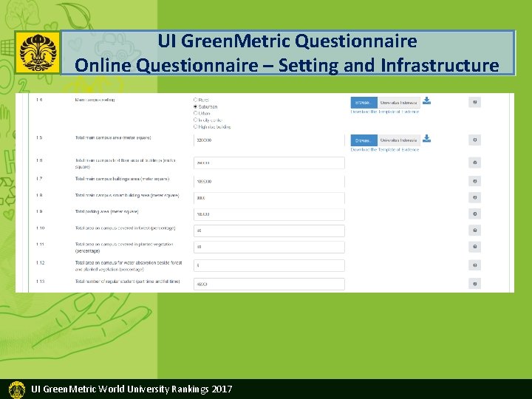
Task: Select the High rise building option
Action: pyautogui.click(x=195, y=126)
